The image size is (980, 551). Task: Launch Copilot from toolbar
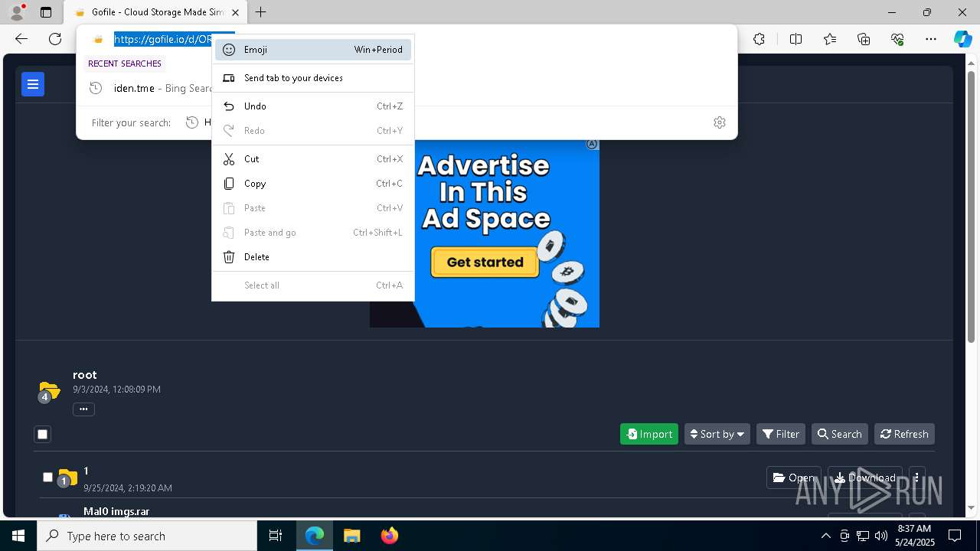coord(962,39)
